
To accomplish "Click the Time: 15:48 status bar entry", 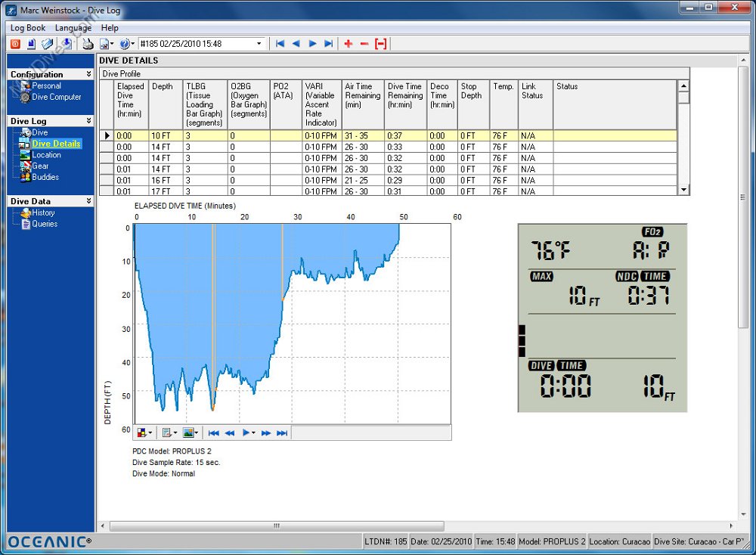I will tap(494, 541).
